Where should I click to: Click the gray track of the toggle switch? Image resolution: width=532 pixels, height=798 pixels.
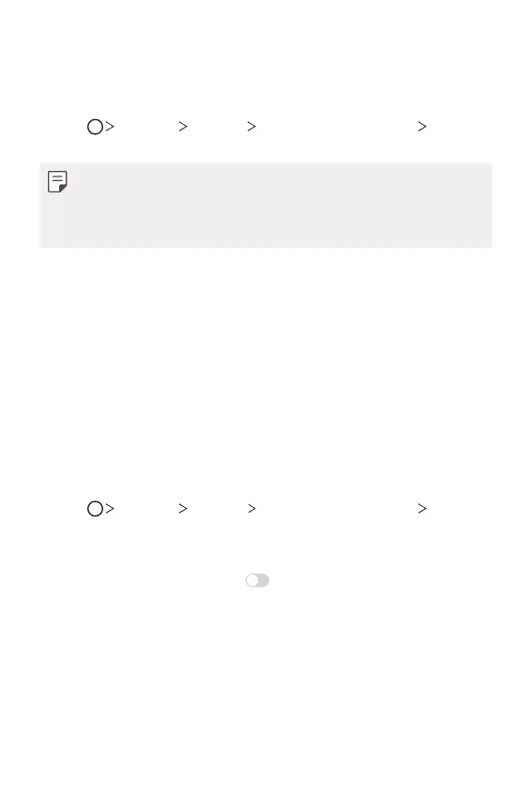[x=264, y=581]
